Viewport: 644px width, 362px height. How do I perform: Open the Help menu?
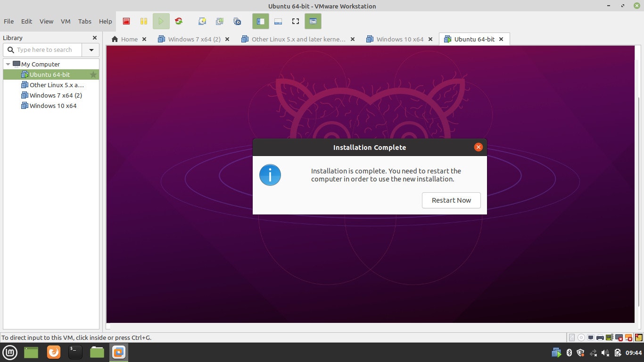(106, 21)
